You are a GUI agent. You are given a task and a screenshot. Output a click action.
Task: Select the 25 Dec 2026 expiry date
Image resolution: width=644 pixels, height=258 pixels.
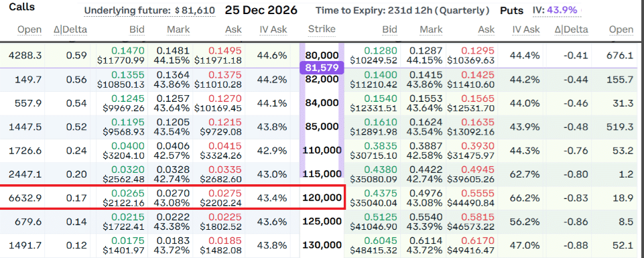tap(261, 10)
